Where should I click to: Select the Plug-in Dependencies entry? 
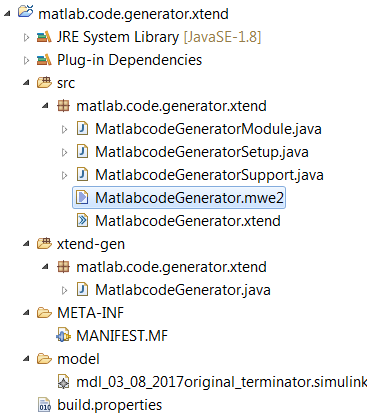coord(129,60)
